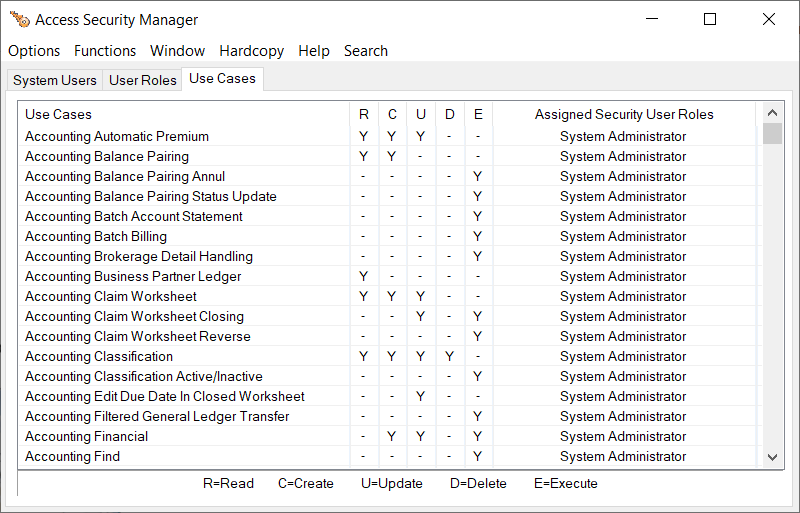
Task: Click Create Y for Accounting Financial
Action: tap(391, 436)
